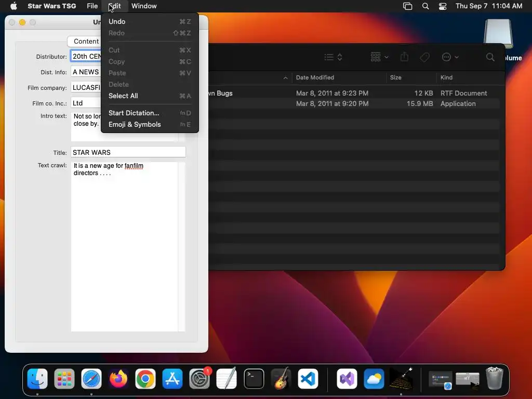Open second minimized window thumbnail in Dock
Viewport: 532px width, 399px height.
click(468, 379)
